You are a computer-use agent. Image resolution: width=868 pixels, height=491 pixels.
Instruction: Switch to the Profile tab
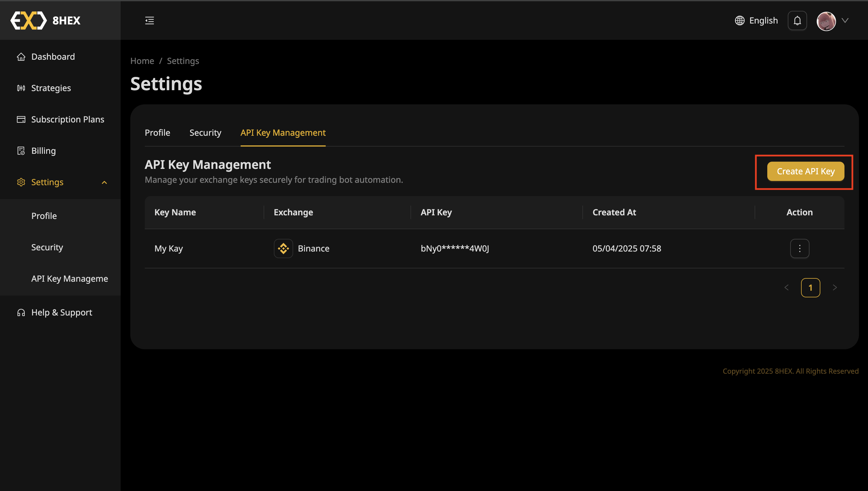pyautogui.click(x=157, y=132)
